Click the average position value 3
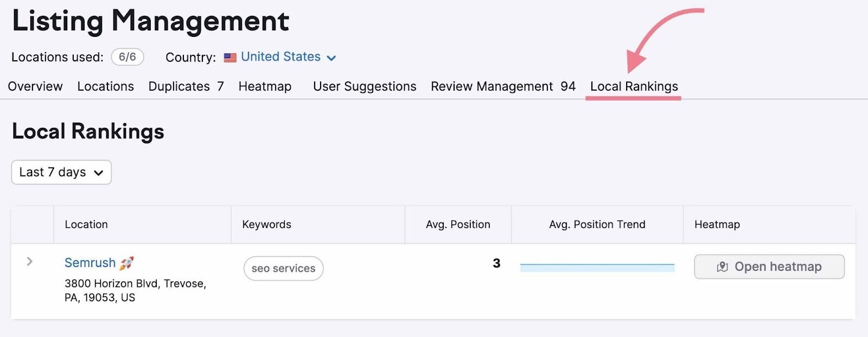Image resolution: width=868 pixels, height=337 pixels. click(x=496, y=263)
